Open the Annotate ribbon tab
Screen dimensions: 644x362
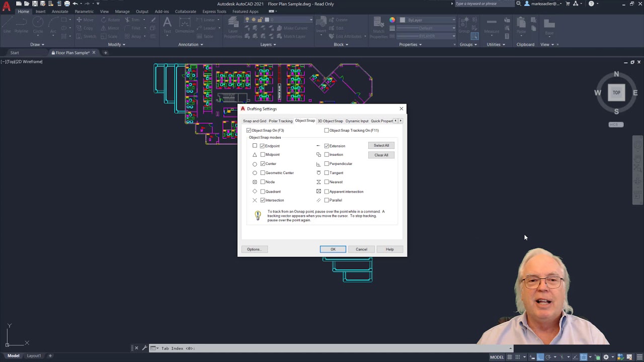click(x=60, y=12)
